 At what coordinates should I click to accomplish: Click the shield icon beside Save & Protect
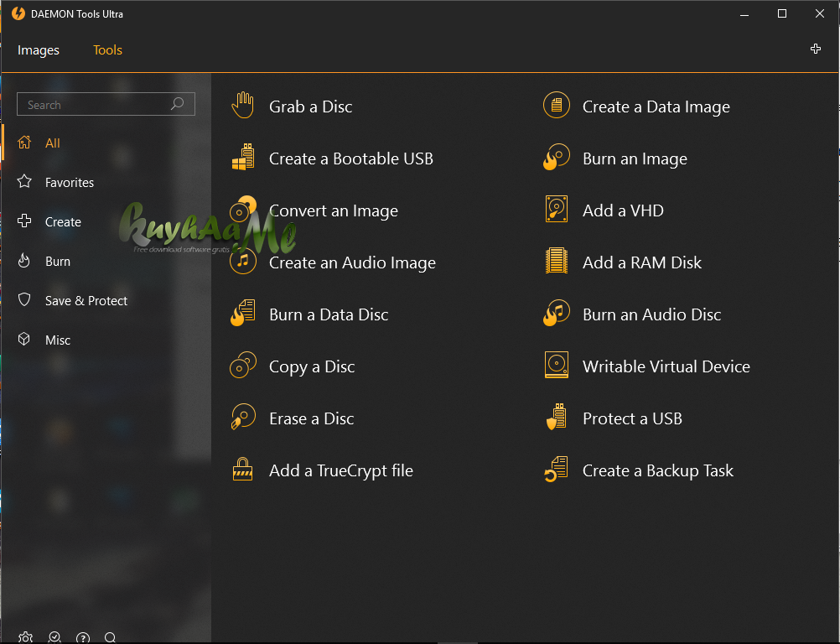coord(24,299)
